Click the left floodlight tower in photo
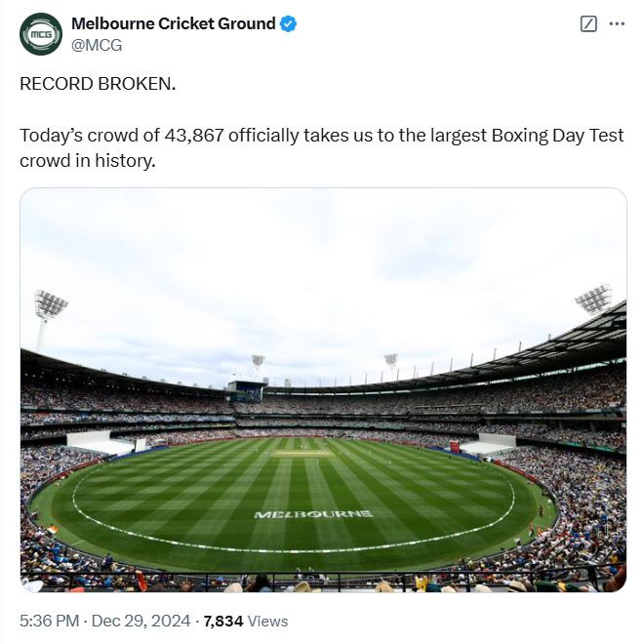Image resolution: width=644 pixels, height=644 pixels. click(50, 306)
